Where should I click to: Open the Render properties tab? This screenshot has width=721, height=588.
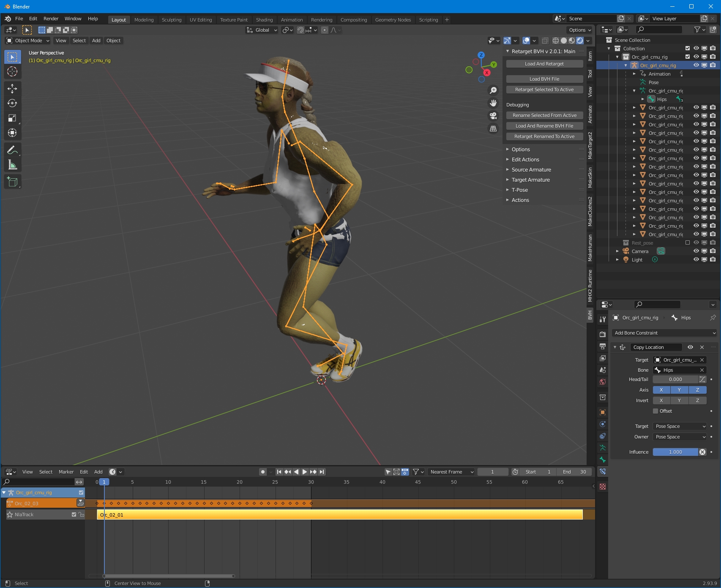tap(603, 334)
